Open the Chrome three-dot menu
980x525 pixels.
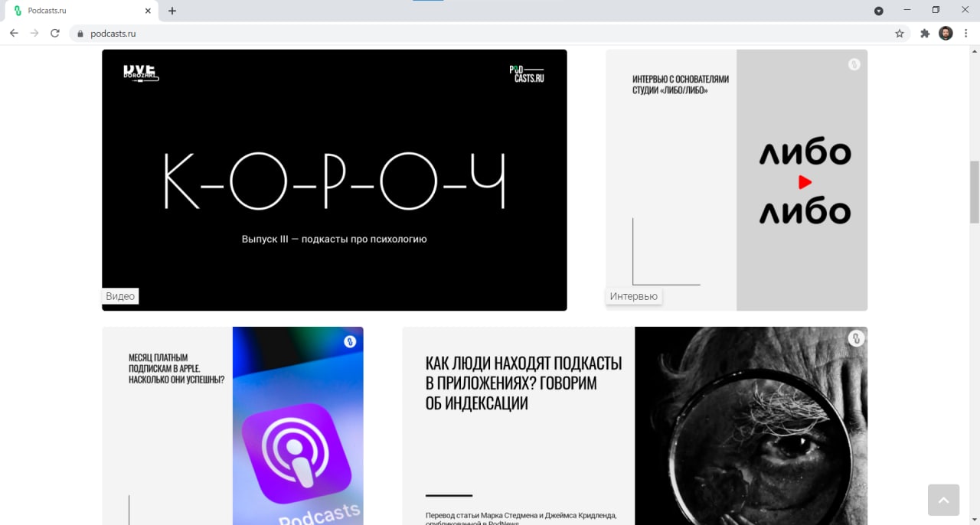(967, 33)
